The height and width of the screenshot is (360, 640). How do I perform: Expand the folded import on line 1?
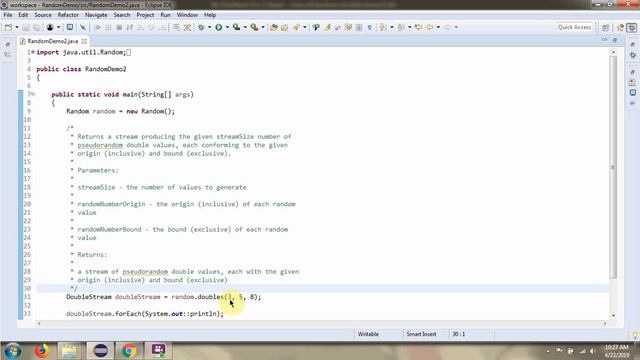pos(33,52)
